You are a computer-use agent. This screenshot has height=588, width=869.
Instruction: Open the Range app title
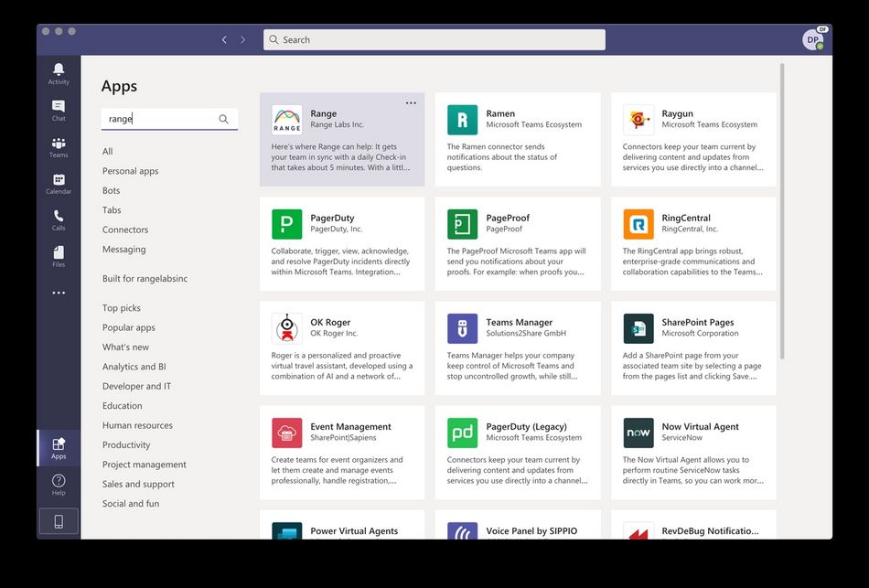323,113
